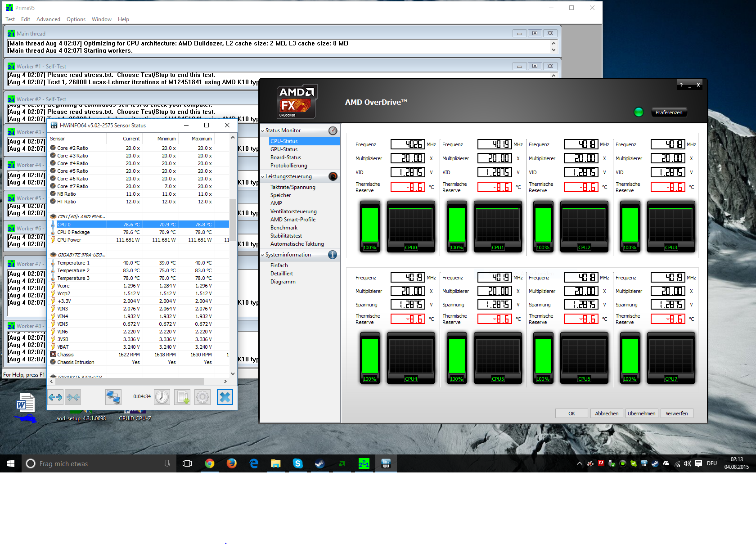
Task: Click HWiNFO sensor list scroll-down arrow
Action: coord(233,373)
